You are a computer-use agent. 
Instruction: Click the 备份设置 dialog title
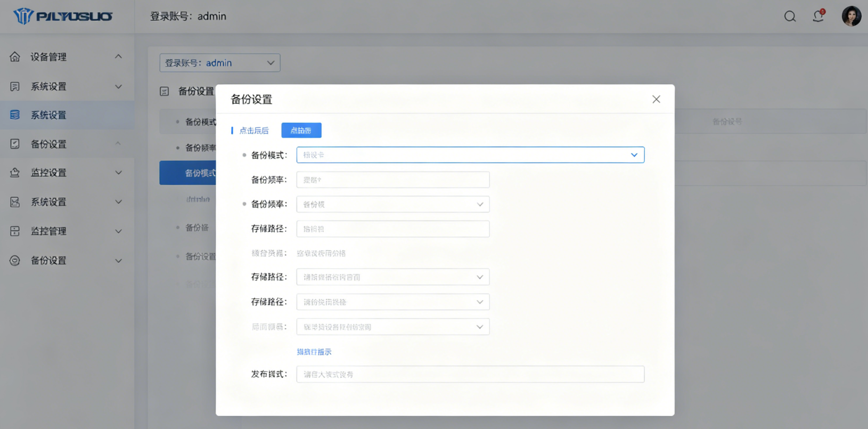pyautogui.click(x=251, y=99)
